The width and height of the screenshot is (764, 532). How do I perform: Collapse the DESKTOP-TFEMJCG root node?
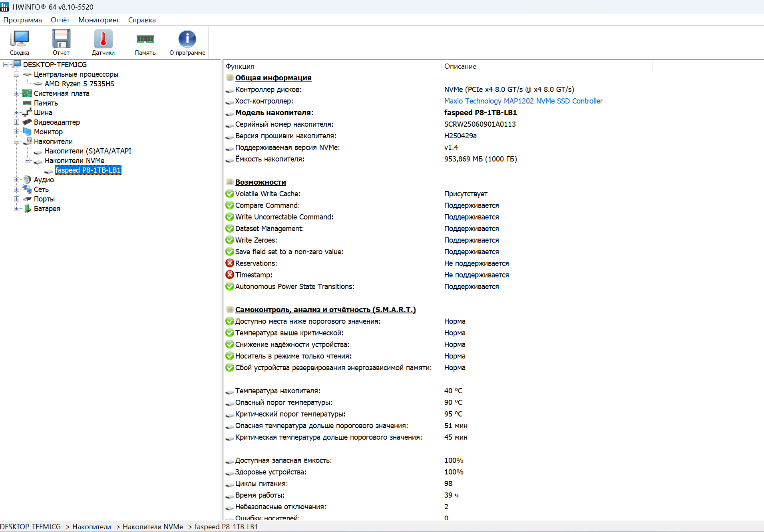point(6,64)
